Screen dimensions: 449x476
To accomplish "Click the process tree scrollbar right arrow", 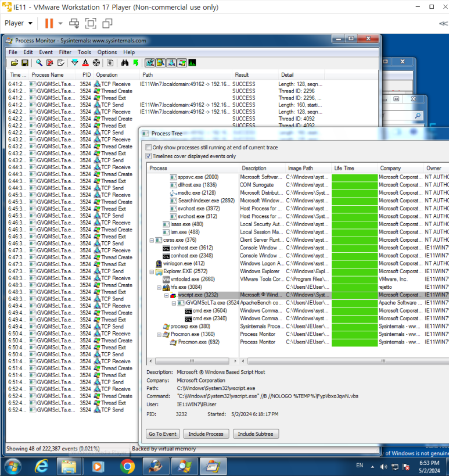I will pos(235,361).
